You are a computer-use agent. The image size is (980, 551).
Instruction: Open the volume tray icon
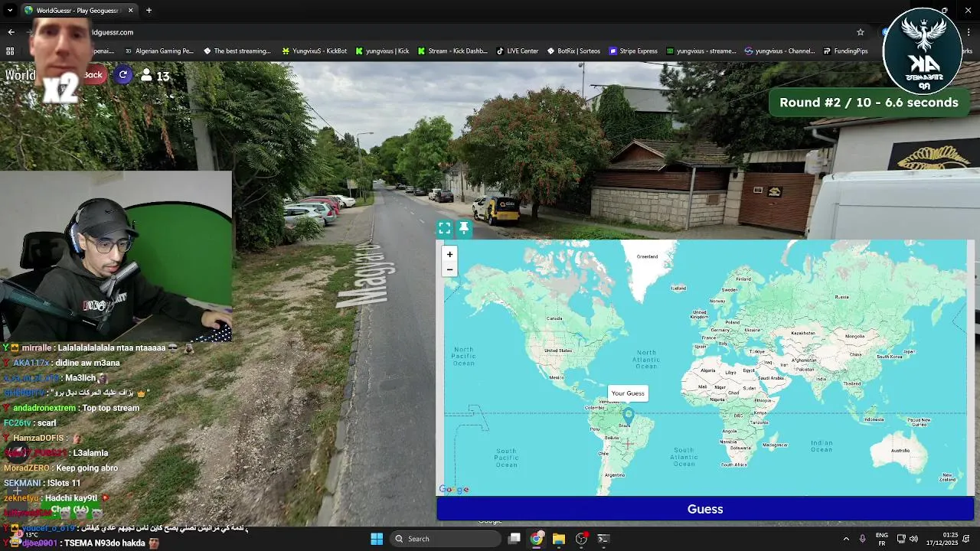(x=913, y=539)
